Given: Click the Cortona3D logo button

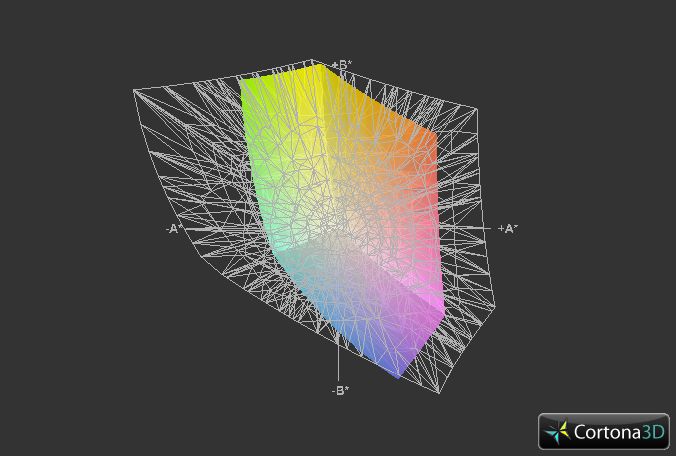Looking at the screenshot, I should coord(604,431).
